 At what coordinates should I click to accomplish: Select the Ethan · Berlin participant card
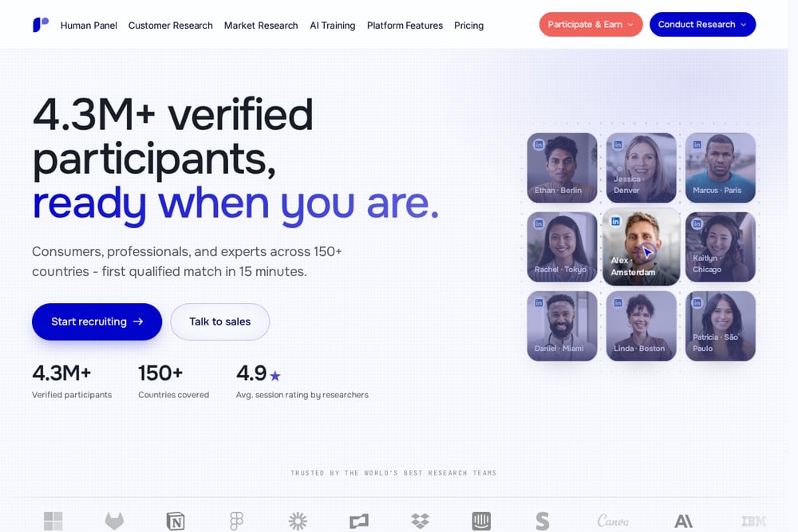point(562,167)
